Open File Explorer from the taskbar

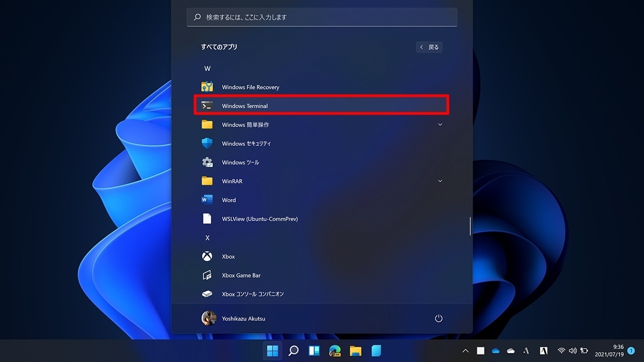click(x=355, y=351)
